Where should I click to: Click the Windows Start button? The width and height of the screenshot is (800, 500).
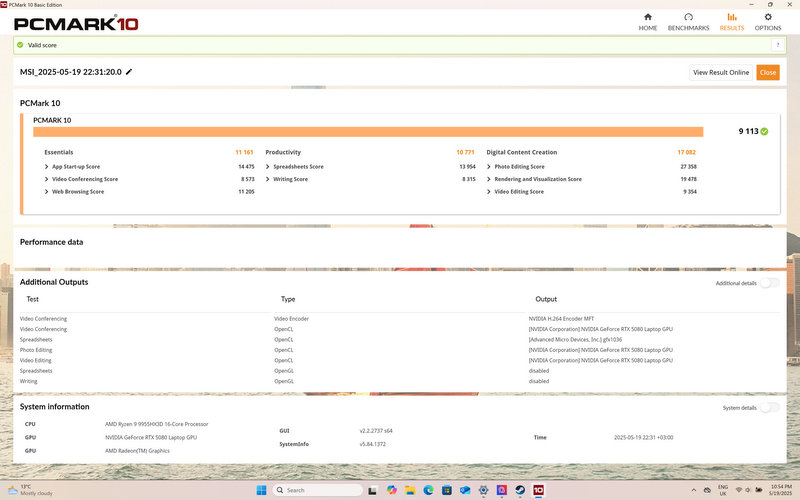[x=262, y=490]
